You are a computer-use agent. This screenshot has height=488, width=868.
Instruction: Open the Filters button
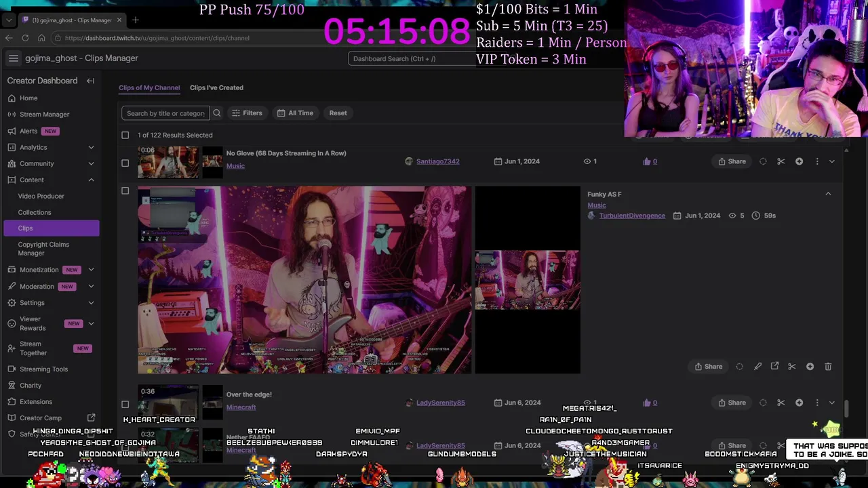click(247, 113)
